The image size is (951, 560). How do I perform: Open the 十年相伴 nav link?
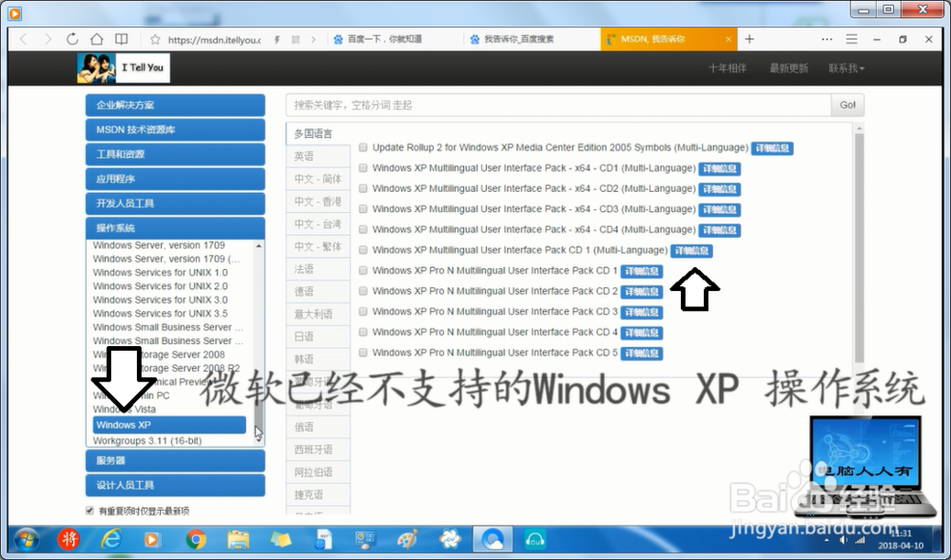coord(728,68)
